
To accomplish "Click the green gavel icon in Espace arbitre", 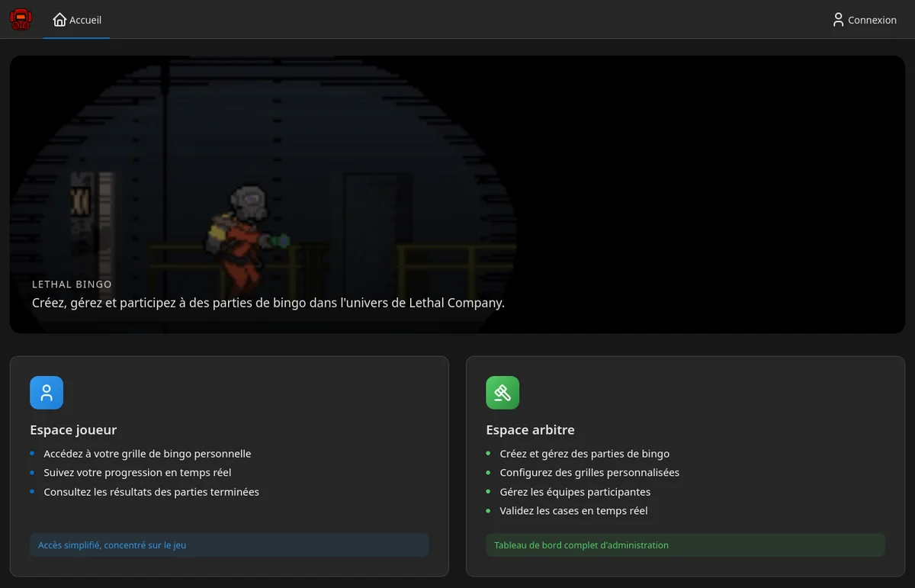I will click(x=502, y=393).
